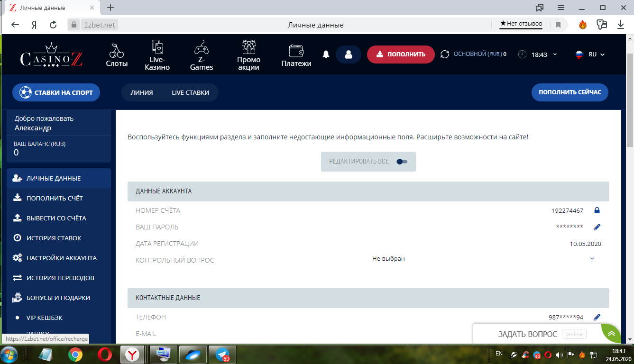Click the ДАННЫЕ АККАУНТА section header
This screenshot has height=364, width=634.
(368, 191)
